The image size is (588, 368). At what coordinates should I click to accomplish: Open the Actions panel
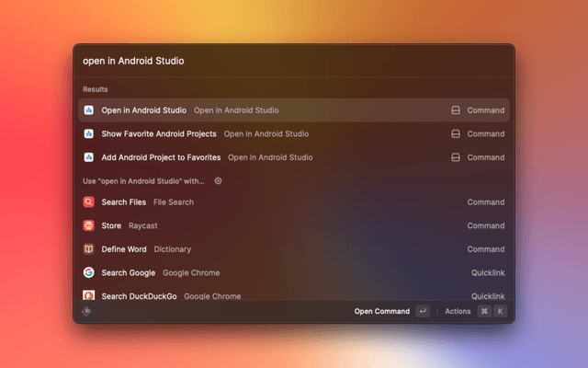(458, 311)
